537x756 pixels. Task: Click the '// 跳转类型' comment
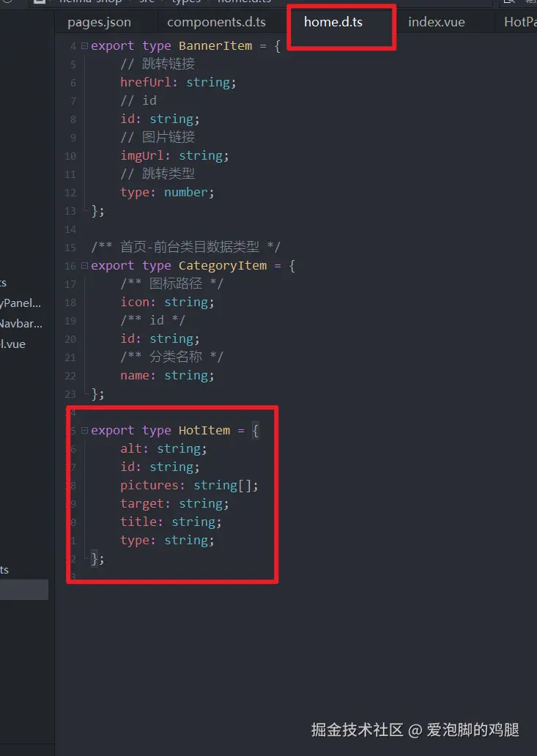158,174
